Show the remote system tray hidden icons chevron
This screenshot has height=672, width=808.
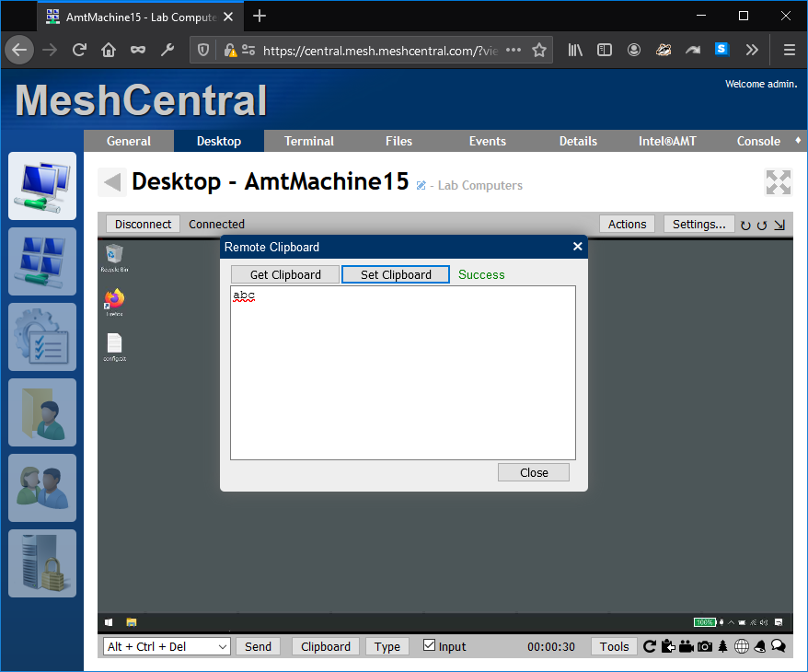pyautogui.click(x=732, y=622)
